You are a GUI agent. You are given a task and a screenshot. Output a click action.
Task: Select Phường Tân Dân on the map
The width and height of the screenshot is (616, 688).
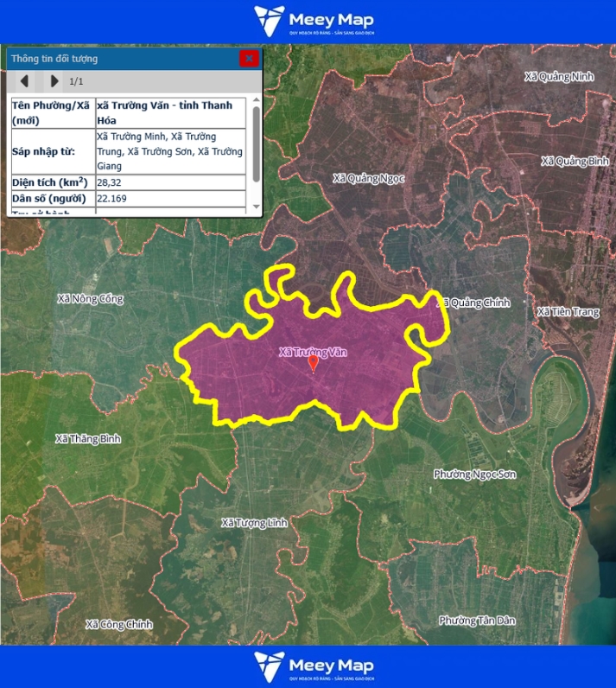coord(477,621)
